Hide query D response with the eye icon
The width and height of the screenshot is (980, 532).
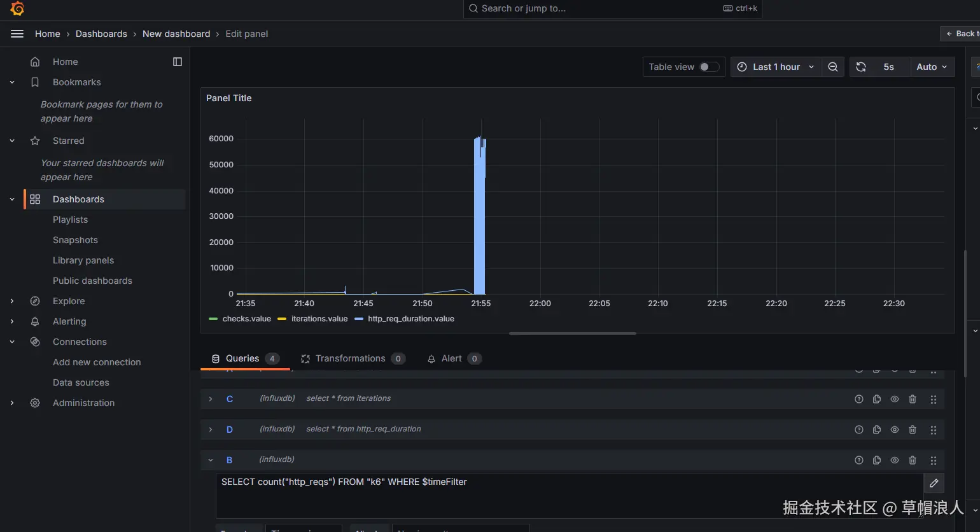coord(895,430)
